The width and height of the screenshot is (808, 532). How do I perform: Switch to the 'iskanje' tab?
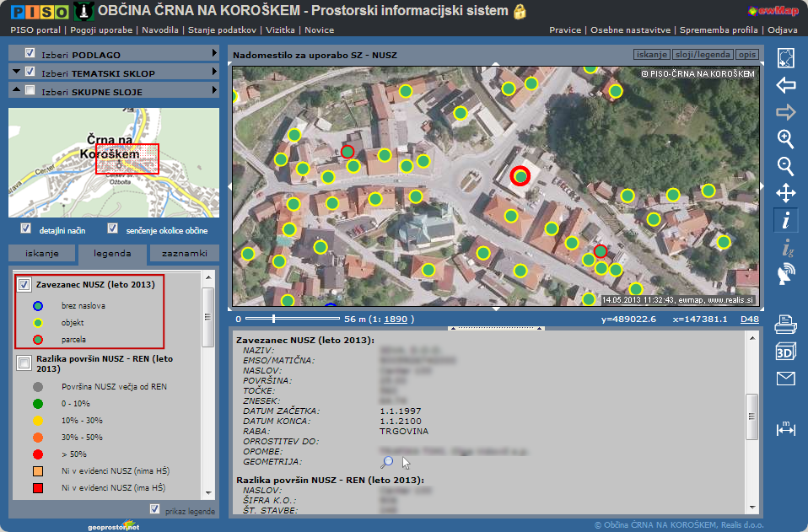pyautogui.click(x=42, y=254)
